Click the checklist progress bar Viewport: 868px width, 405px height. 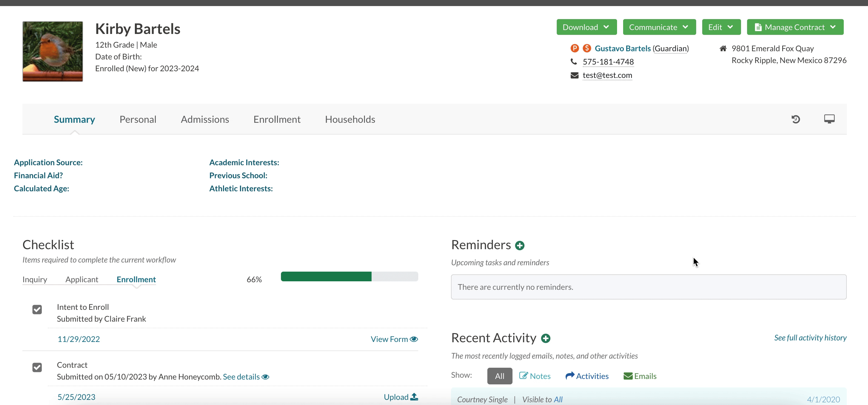tap(349, 277)
